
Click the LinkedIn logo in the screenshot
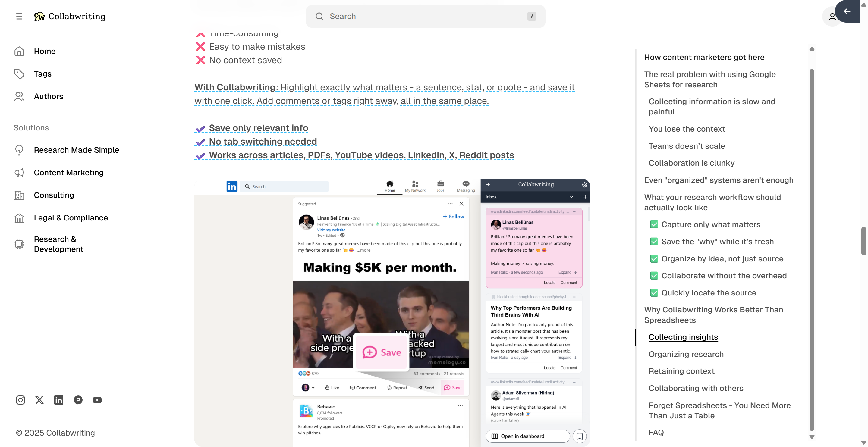232,186
